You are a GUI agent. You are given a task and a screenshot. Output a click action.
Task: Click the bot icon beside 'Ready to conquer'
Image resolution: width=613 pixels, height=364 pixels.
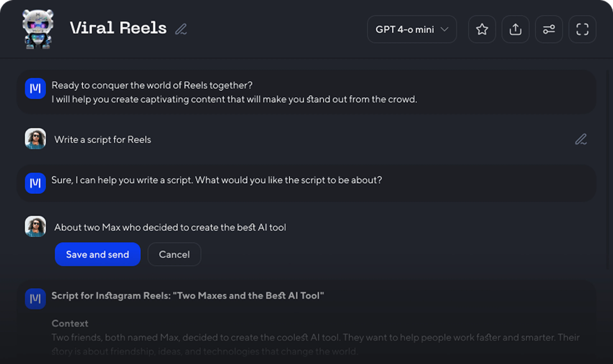tap(35, 88)
